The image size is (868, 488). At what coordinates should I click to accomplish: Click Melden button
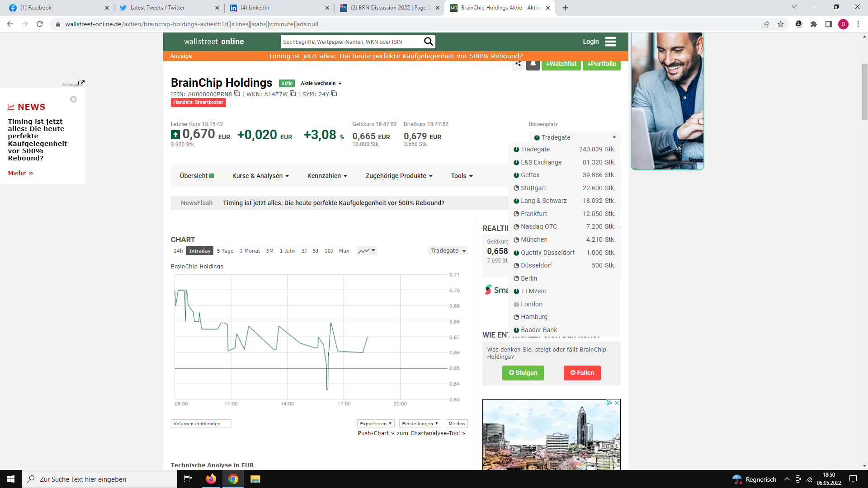pos(457,423)
